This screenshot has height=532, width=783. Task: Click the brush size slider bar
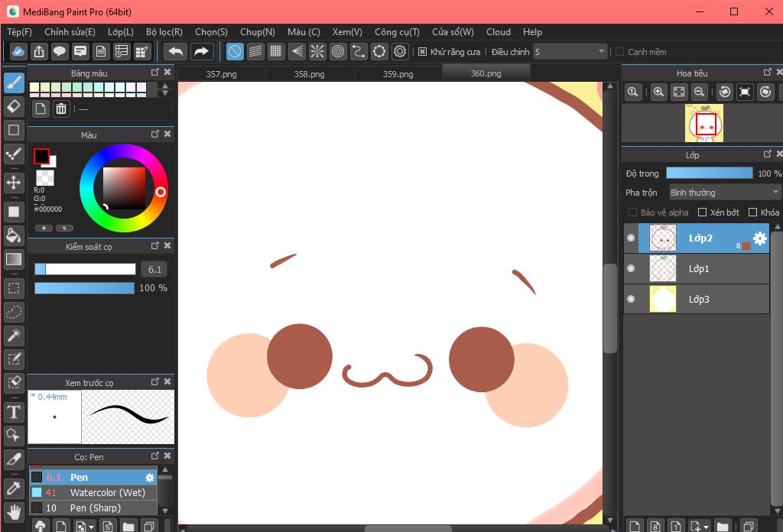(x=85, y=270)
